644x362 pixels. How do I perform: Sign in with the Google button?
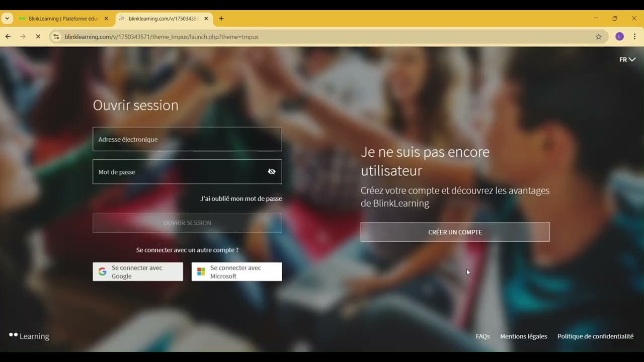(x=138, y=271)
